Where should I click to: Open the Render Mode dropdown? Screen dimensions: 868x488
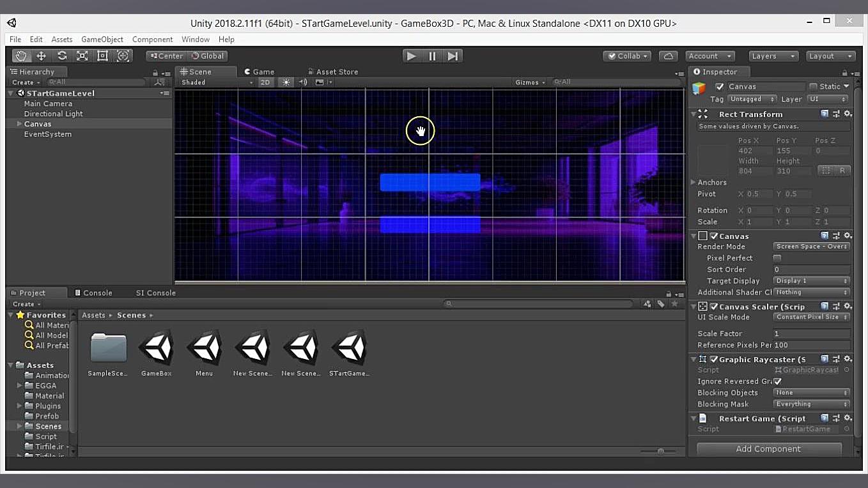811,247
